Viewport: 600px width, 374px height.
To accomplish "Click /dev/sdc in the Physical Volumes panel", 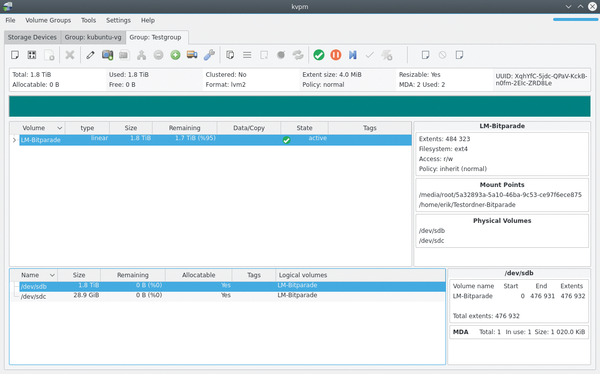I will pos(431,240).
